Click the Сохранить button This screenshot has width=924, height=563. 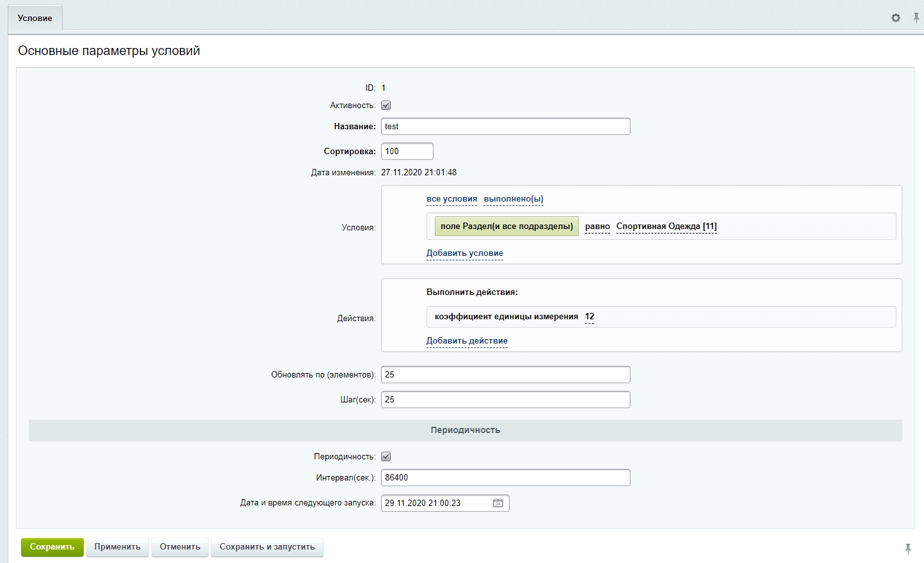pos(52,547)
